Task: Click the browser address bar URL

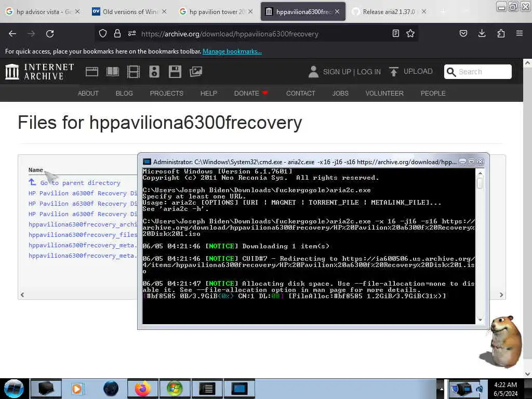Action: click(x=230, y=34)
